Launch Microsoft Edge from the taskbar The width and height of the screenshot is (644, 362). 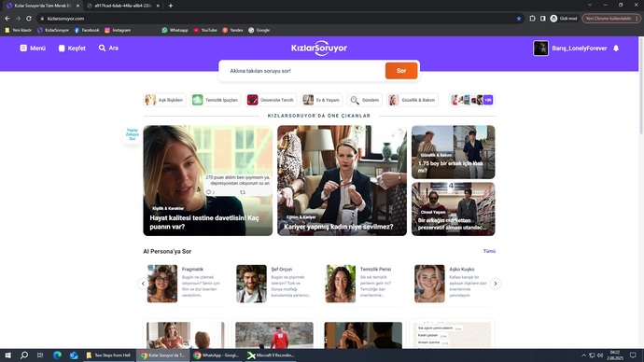click(57, 355)
